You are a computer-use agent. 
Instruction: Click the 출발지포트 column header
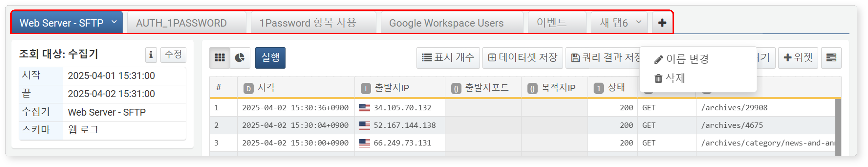click(483, 88)
